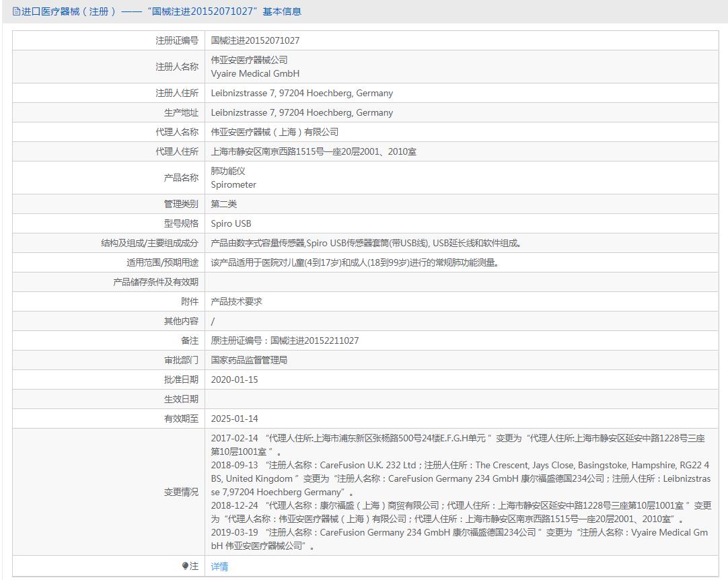Click the 附件 label
Image resolution: width=728 pixels, height=580 pixels.
[190, 301]
